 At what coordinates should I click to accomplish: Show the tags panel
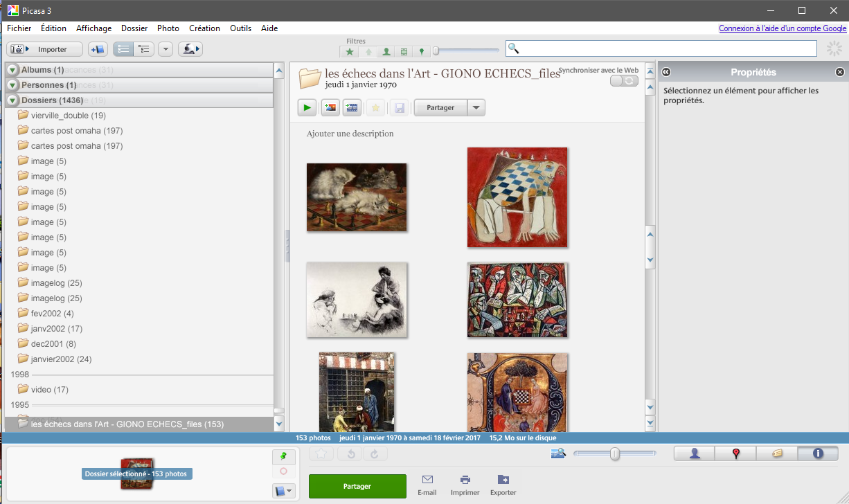coord(776,453)
